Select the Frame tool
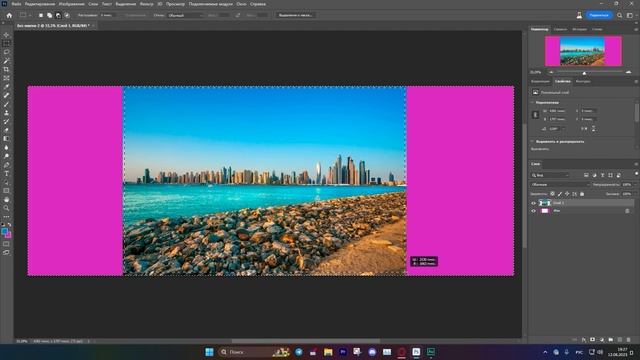This screenshot has width=640, height=360. pyautogui.click(x=6, y=78)
